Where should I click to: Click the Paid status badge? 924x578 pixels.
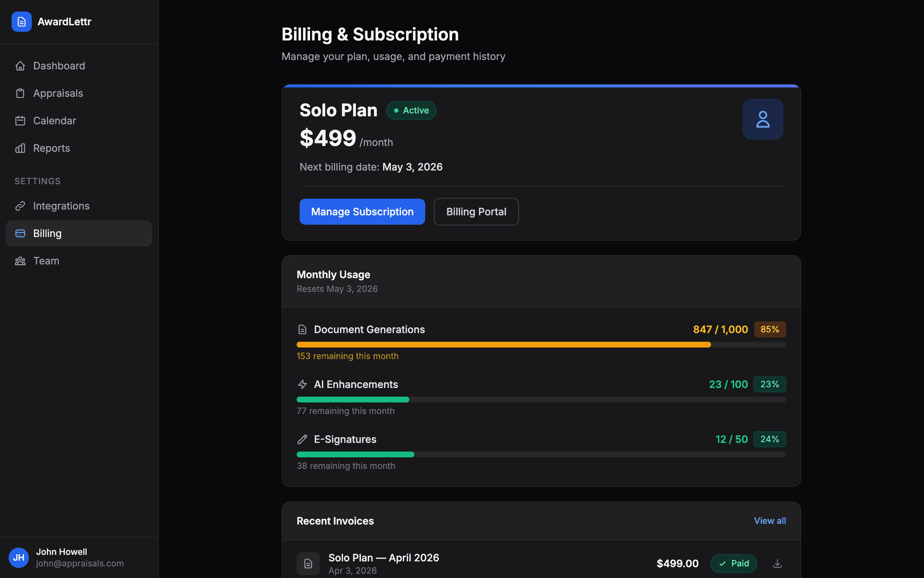(x=733, y=564)
